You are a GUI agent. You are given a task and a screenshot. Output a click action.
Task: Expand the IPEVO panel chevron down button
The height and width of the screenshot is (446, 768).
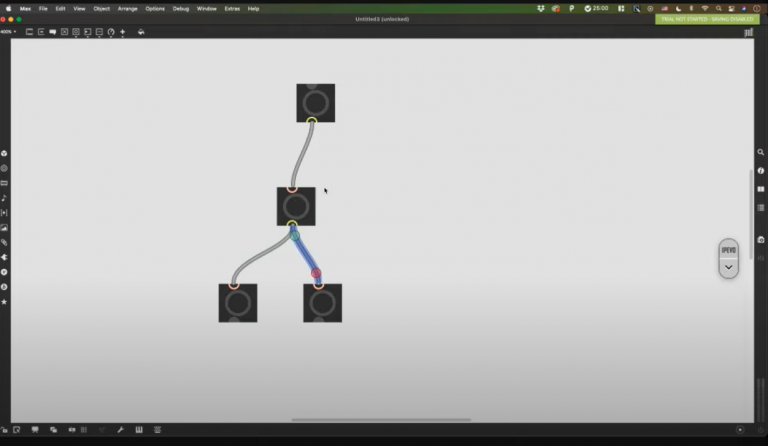tap(728, 267)
